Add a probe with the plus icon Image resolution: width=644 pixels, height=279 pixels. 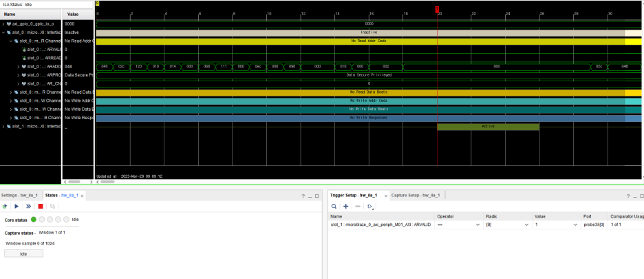[346, 206]
